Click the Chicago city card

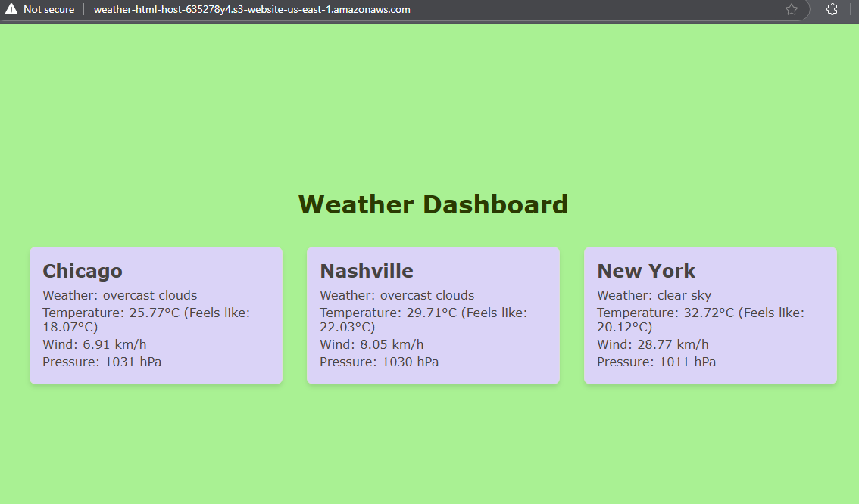click(x=156, y=316)
